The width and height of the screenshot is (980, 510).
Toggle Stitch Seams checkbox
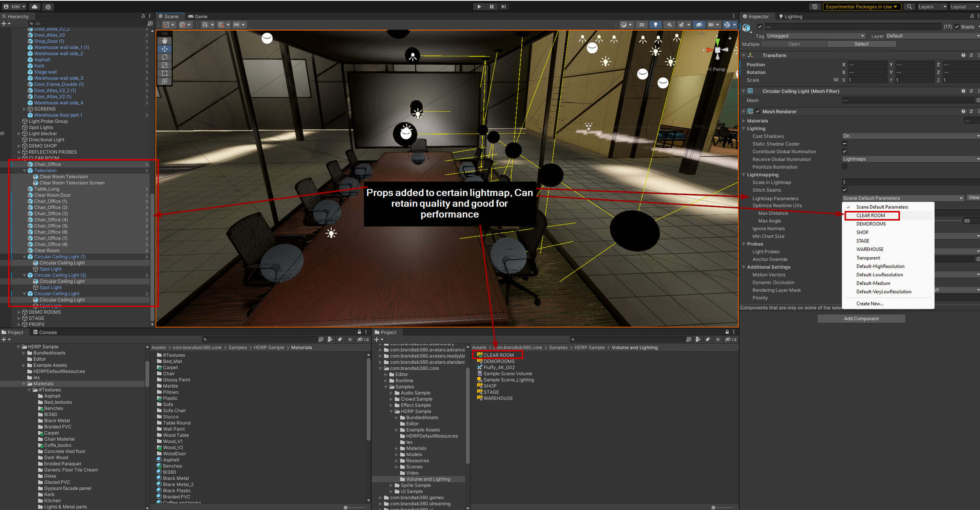[x=844, y=190]
